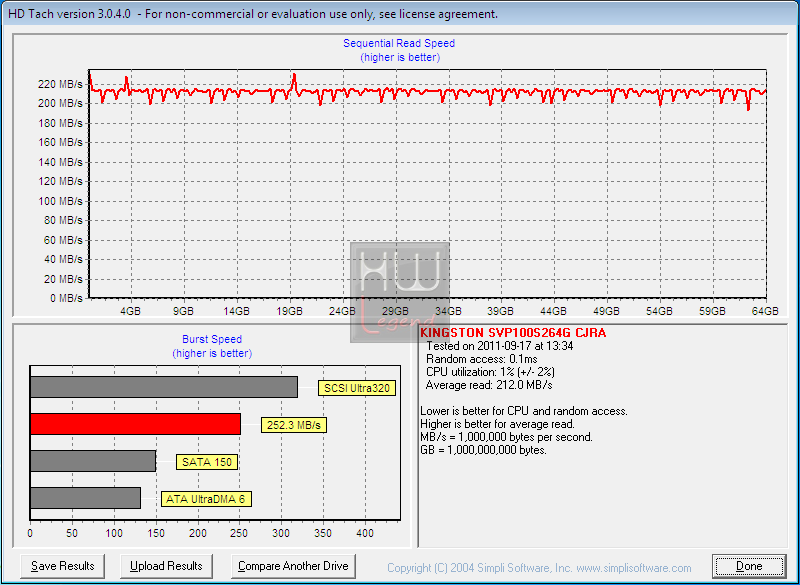
Task: Click the "CPU utilization: 1% (+/- 2%)" result
Action: [490, 372]
